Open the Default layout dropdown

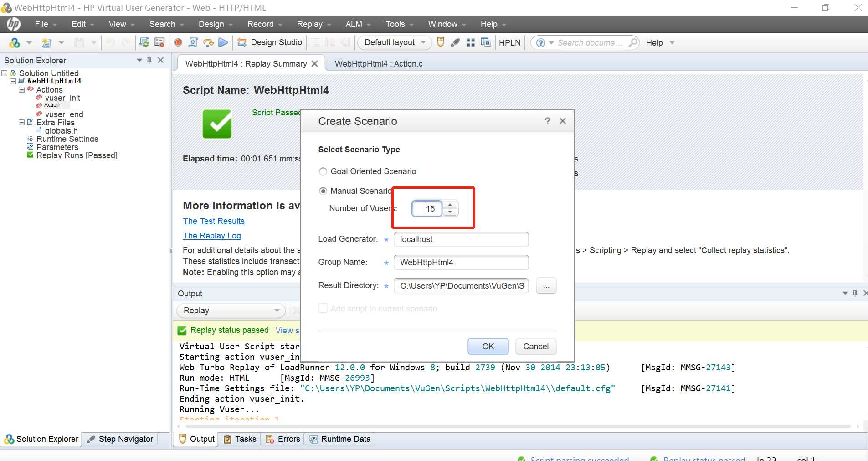tap(395, 42)
